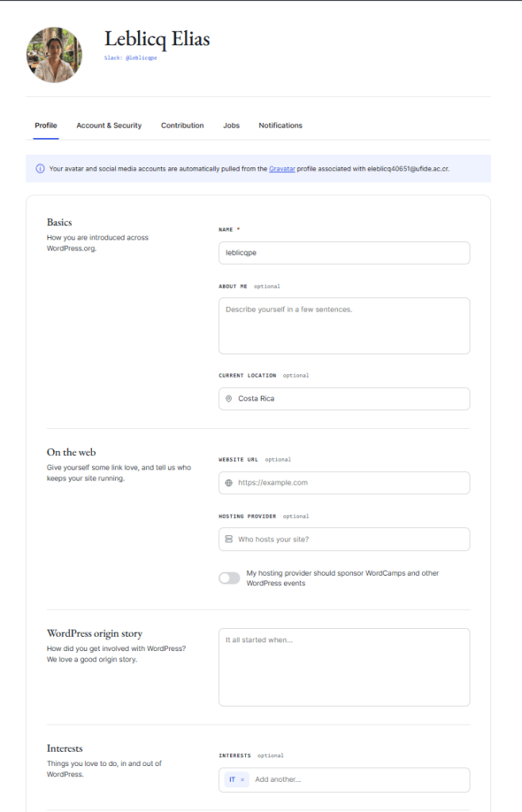The image size is (522, 812).
Task: Switch to the Account & Security tab
Action: tap(109, 125)
